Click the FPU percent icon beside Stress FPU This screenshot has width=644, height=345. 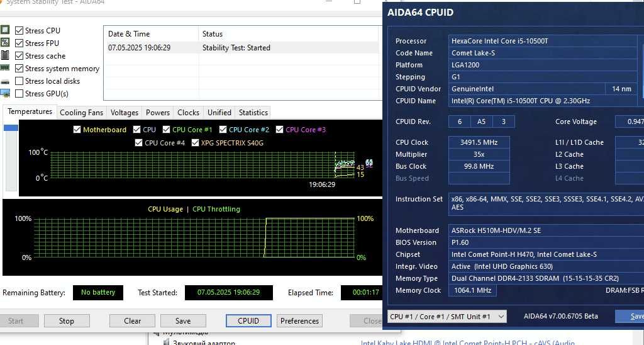[x=5, y=42]
